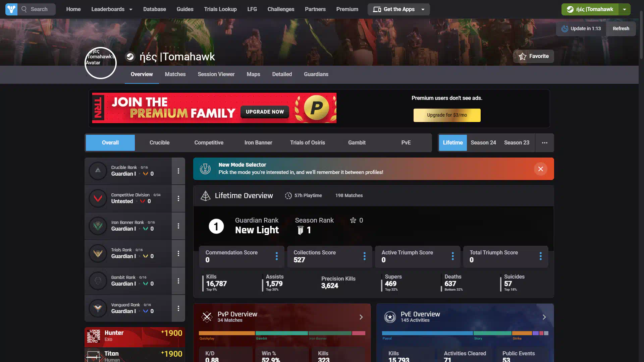Open ήές |Tomahawk's avatar image

click(100, 63)
